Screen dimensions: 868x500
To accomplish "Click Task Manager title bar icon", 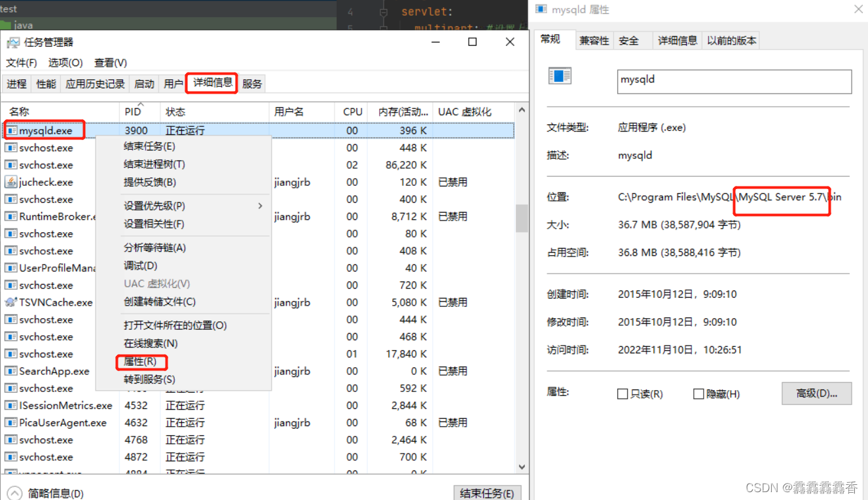I will coord(13,43).
